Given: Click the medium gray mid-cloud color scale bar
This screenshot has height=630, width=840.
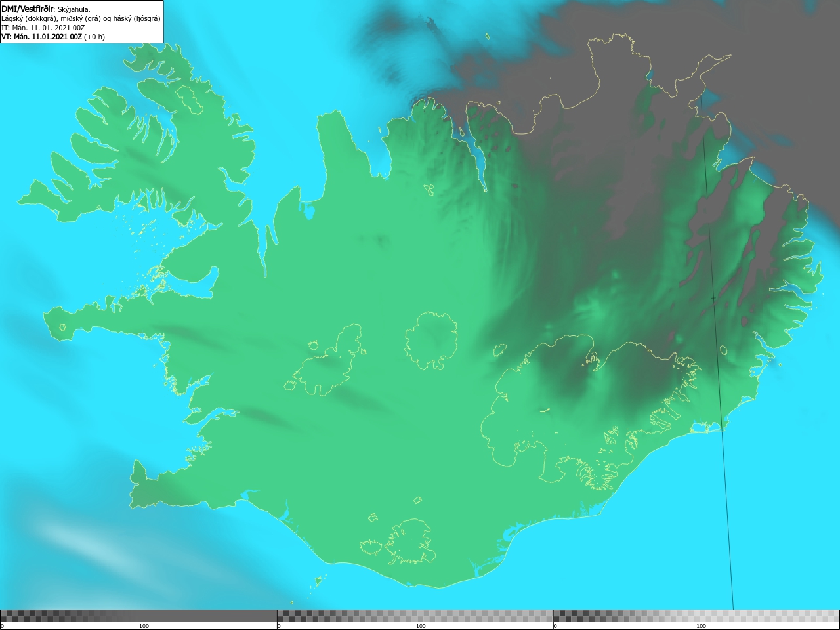Looking at the screenshot, I should click(415, 616).
